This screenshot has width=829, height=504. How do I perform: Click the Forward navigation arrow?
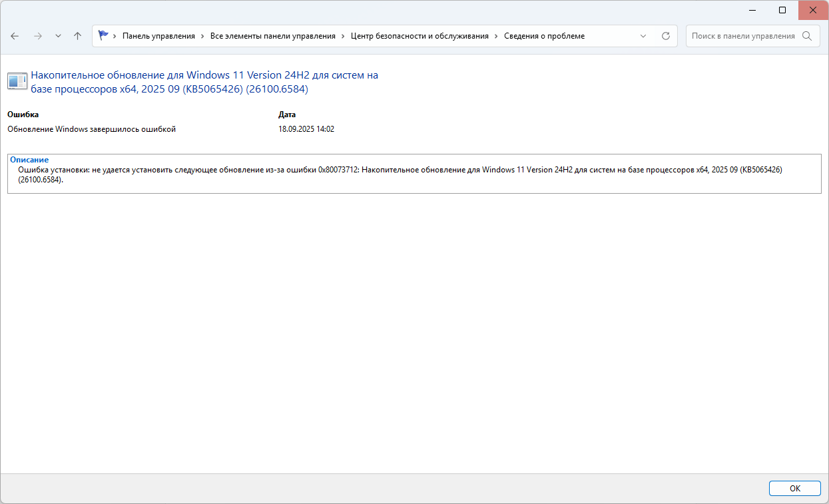coord(37,36)
